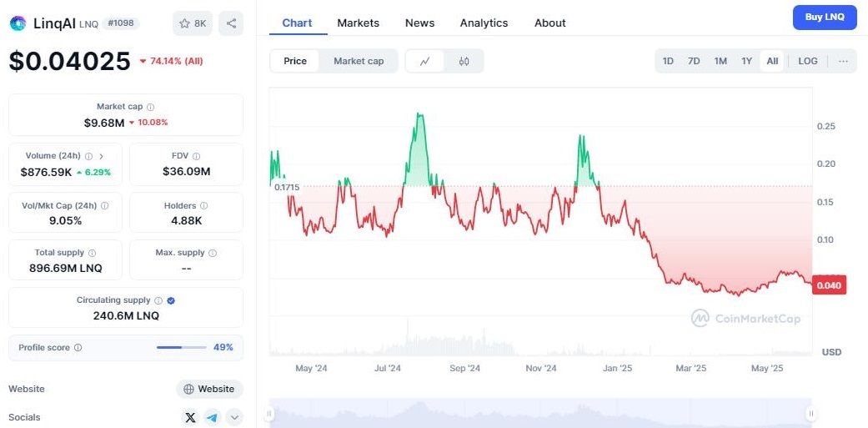The height and width of the screenshot is (428, 868).
Task: Open LinqAI X (Twitter) social link
Action: pyautogui.click(x=190, y=417)
